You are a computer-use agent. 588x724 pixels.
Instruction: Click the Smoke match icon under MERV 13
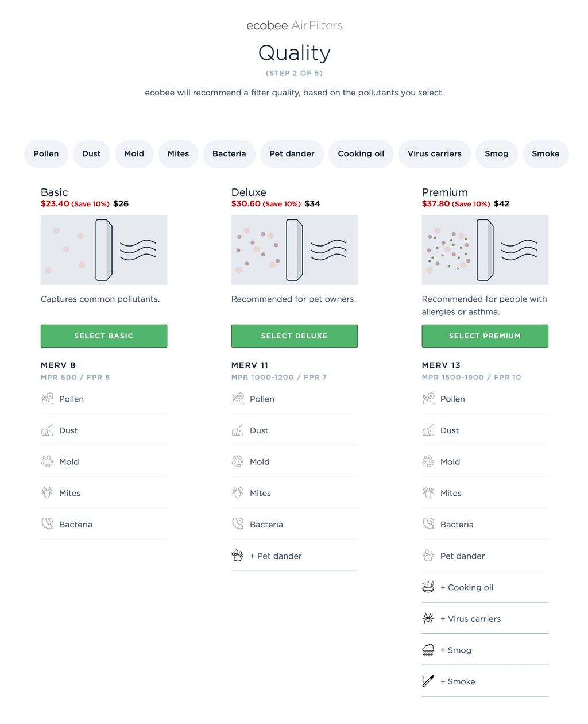[429, 681]
